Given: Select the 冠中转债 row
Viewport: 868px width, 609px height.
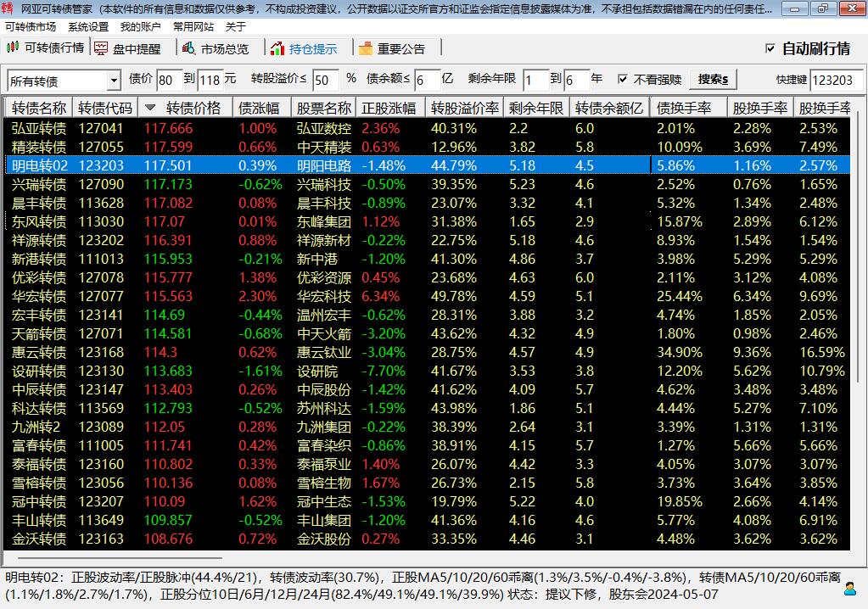Looking at the screenshot, I should (428, 501).
